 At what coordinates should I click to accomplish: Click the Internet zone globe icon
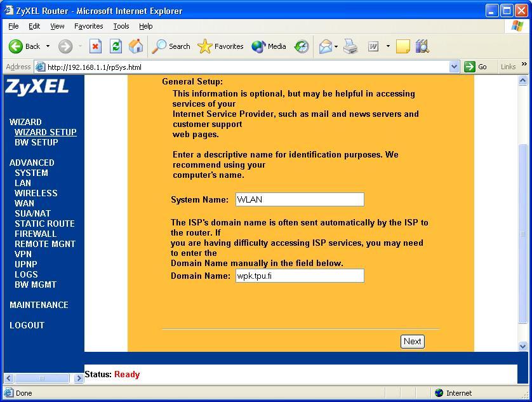point(439,393)
